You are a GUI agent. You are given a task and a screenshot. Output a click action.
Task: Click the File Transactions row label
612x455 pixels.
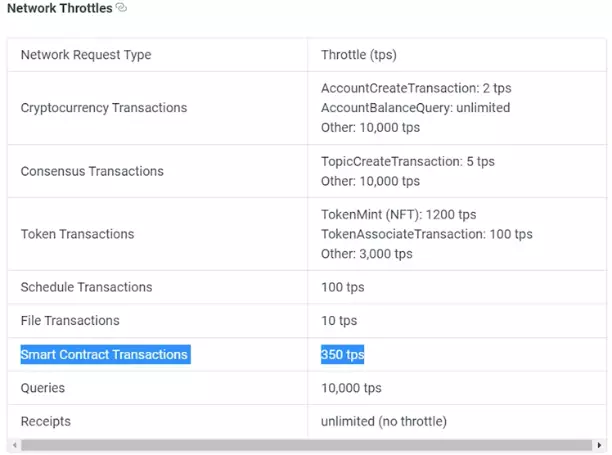coord(70,321)
